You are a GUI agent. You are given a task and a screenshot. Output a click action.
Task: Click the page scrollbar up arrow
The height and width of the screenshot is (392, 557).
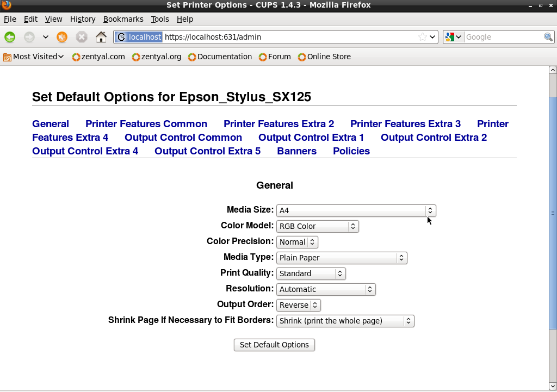(553, 70)
